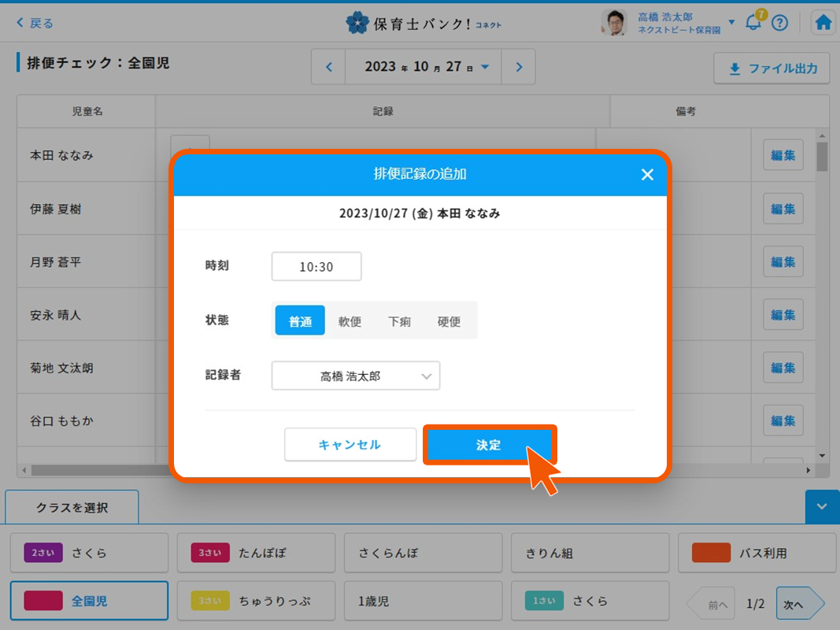Close the 排便記録の追加 dialog with X
Viewport: 840px width, 630px height.
pos(647,175)
